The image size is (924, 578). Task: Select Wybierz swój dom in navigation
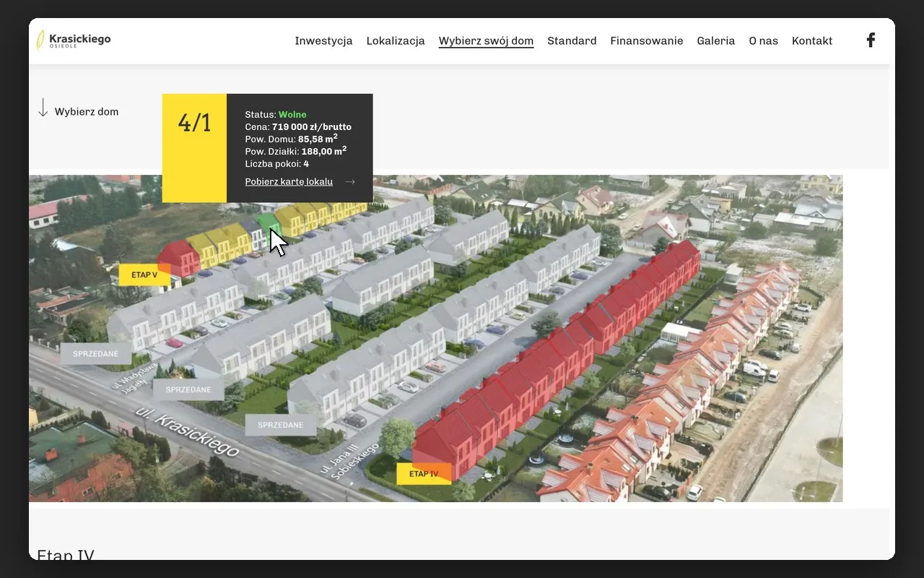[486, 41]
